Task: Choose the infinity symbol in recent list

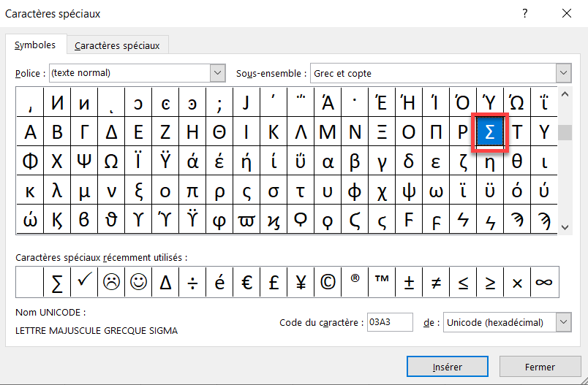Action: coord(545,282)
